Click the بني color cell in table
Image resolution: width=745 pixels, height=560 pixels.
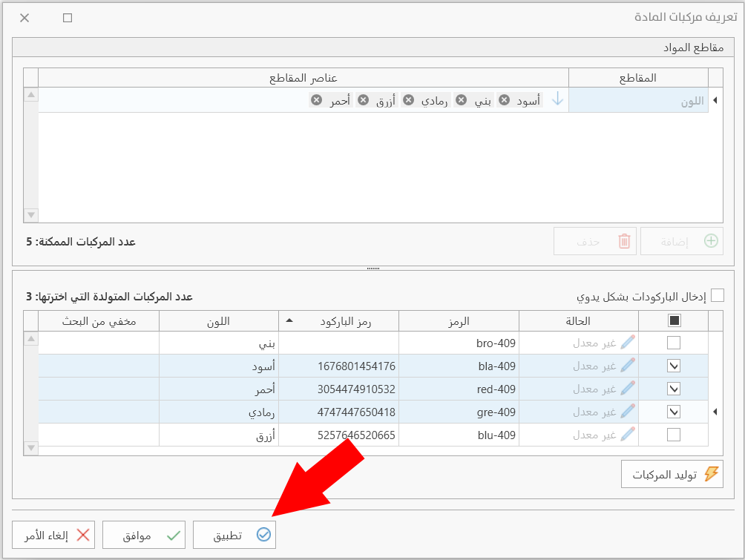point(219,343)
